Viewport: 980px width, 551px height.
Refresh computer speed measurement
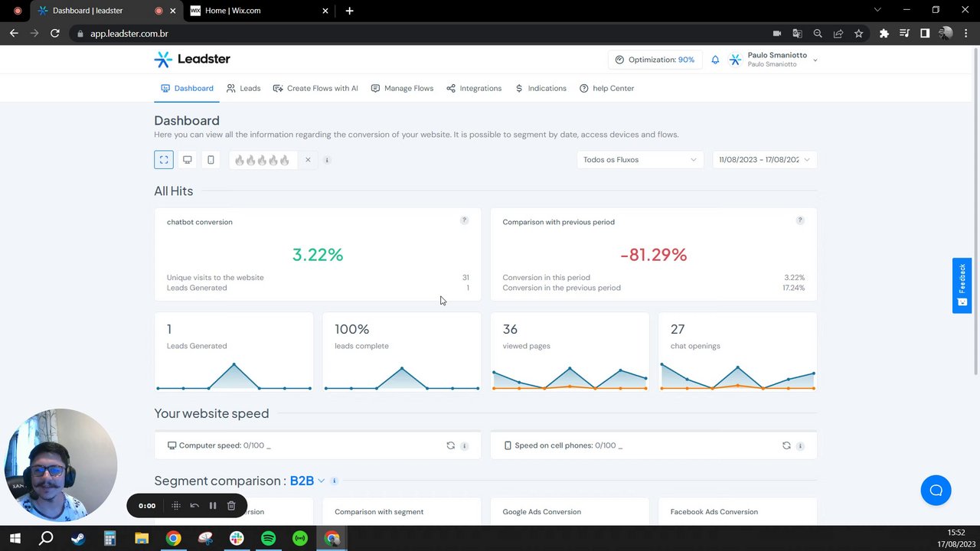[x=450, y=445]
